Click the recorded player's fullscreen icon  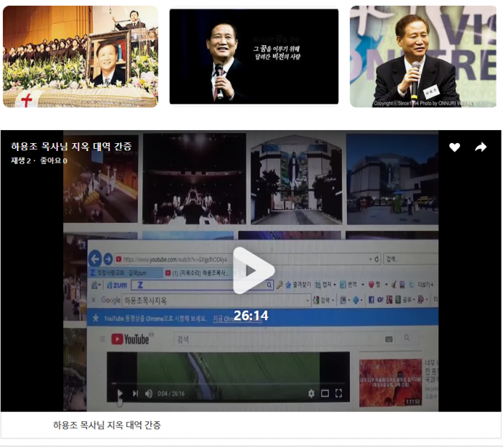338,393
